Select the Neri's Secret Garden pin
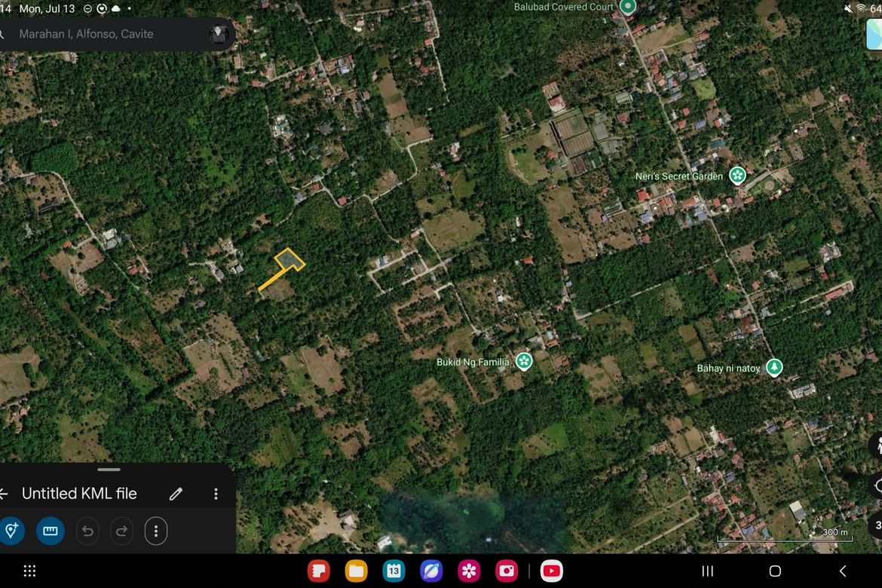The height and width of the screenshot is (588, 882). coord(737,176)
